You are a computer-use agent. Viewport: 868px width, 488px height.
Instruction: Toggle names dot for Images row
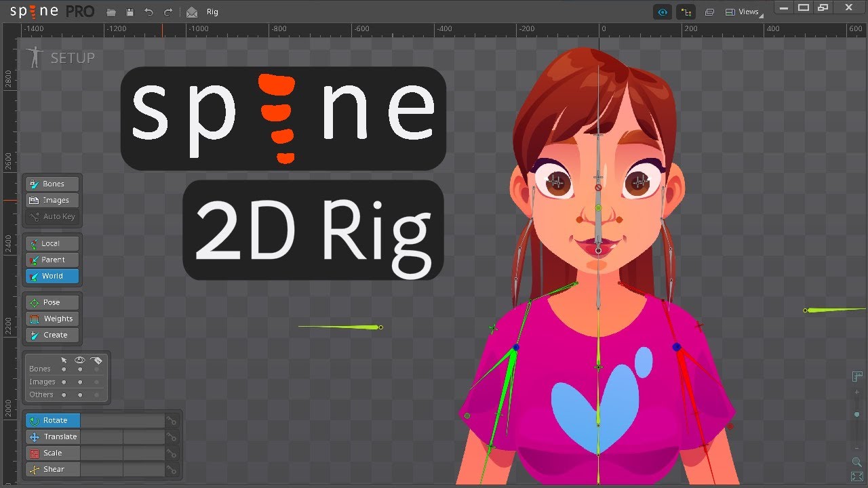click(96, 382)
